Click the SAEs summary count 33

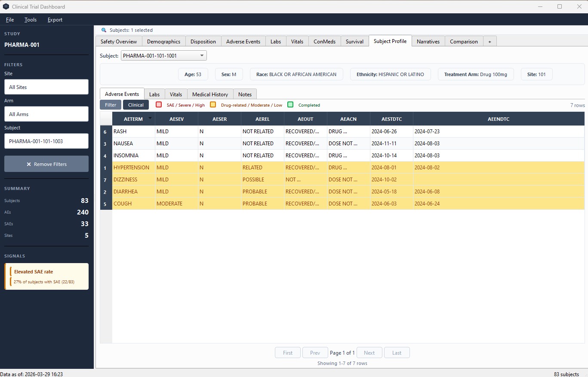(x=84, y=224)
